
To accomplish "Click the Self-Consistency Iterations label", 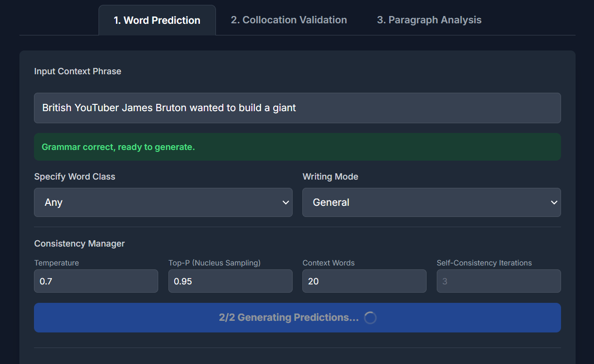I will coord(484,263).
